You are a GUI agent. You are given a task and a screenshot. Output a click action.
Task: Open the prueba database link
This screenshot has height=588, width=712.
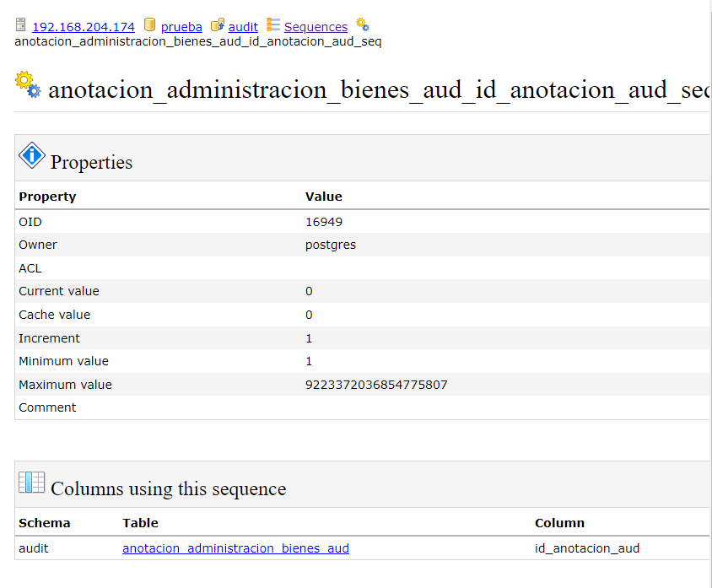(181, 27)
